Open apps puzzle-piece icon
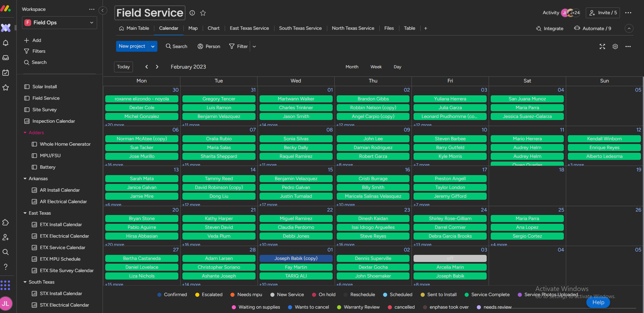Image resolution: width=644 pixels, height=313 pixels. pos(6,222)
